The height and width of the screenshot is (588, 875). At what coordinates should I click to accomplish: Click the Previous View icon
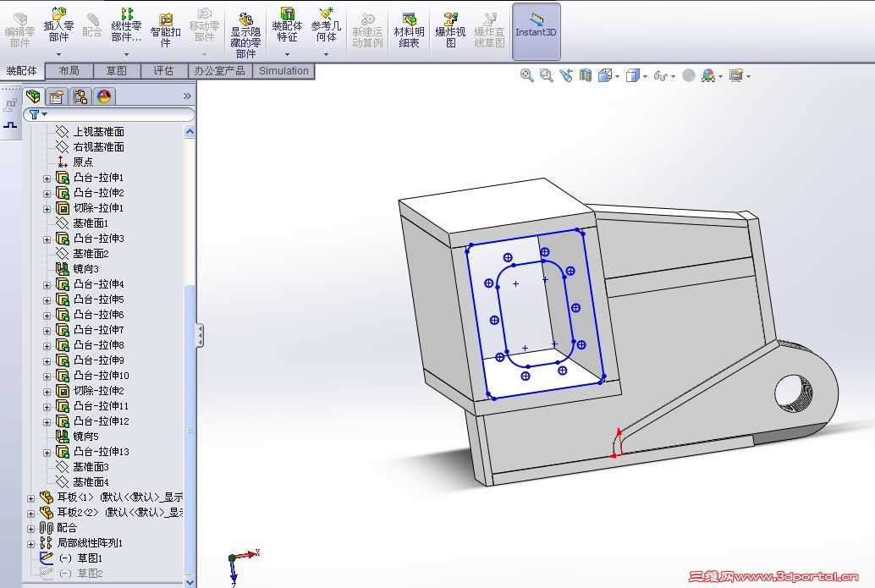pos(566,75)
